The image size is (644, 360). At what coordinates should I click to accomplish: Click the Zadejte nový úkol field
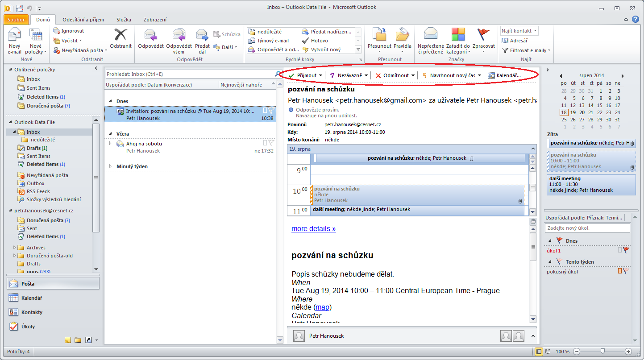click(x=587, y=228)
